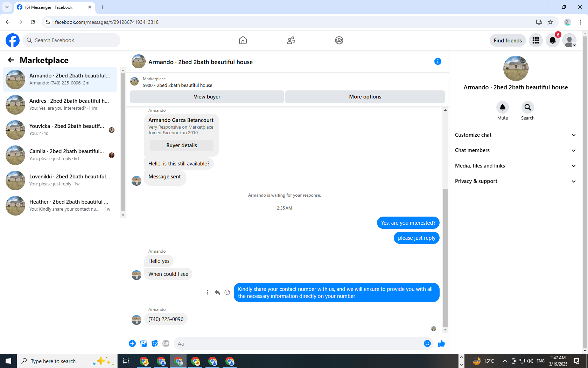588x368 pixels.
Task: Reply to the 'Kindly share your contact' message
Action: click(x=217, y=292)
